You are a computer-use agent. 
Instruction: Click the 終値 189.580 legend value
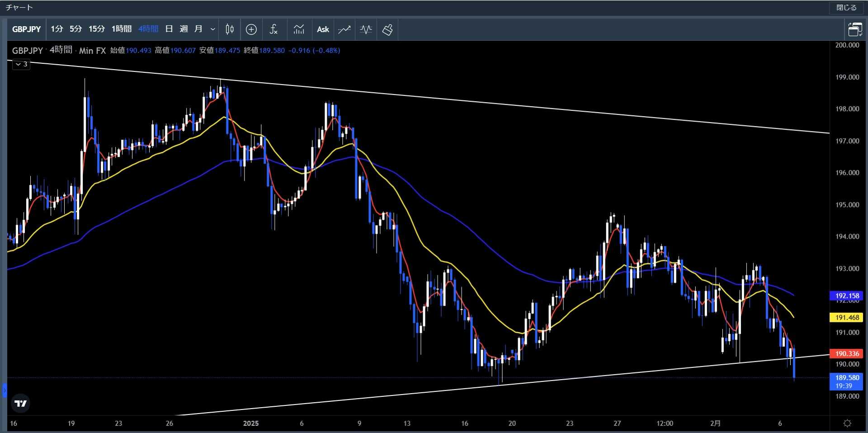[264, 51]
